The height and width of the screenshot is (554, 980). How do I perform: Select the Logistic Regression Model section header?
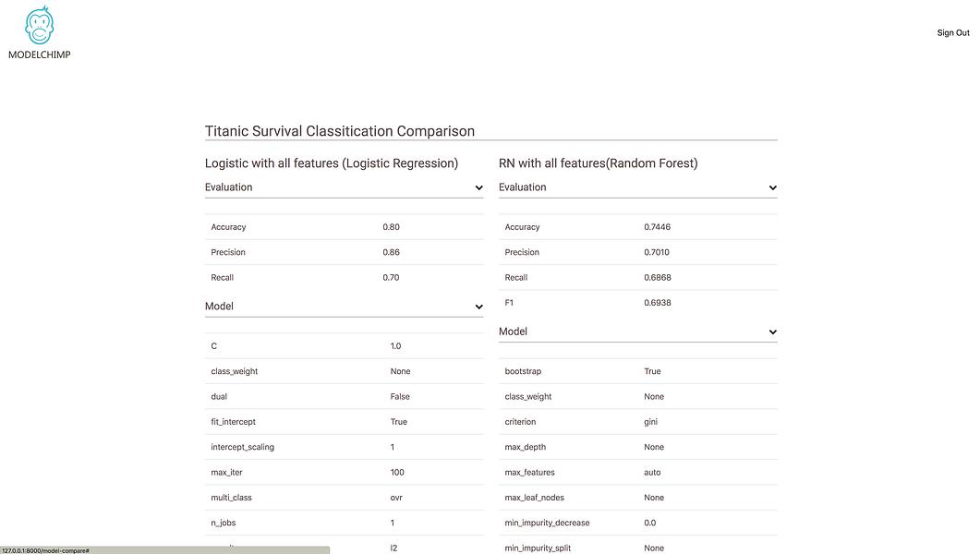[x=344, y=307]
